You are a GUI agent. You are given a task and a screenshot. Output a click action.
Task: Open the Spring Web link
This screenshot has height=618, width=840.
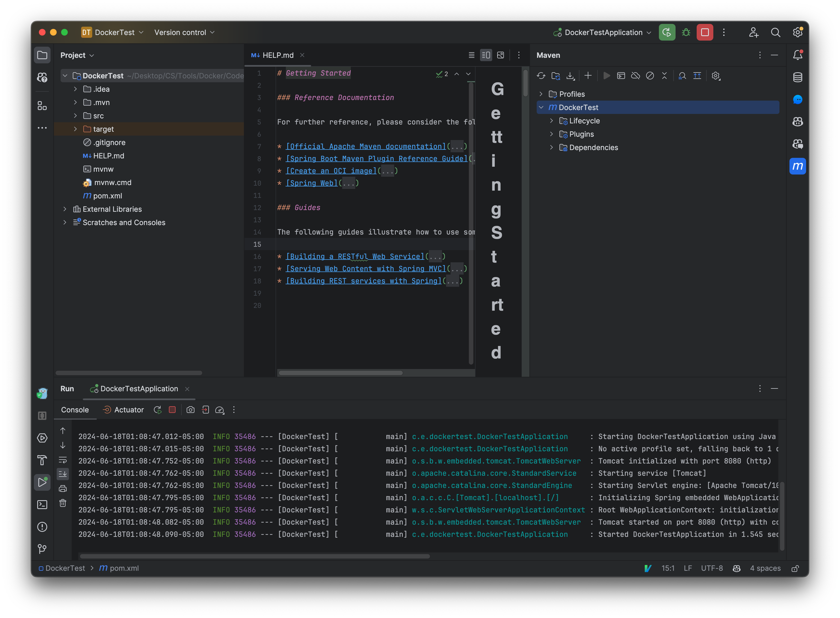point(312,183)
